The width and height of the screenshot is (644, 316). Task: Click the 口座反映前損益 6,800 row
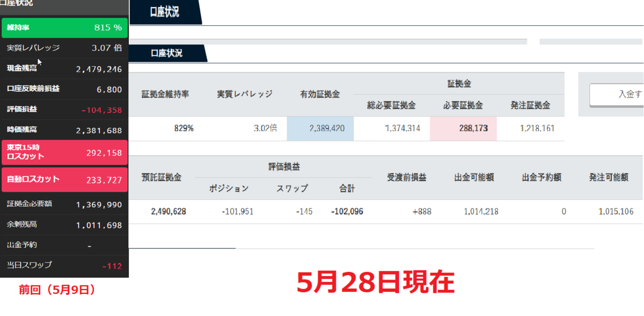[x=64, y=89]
